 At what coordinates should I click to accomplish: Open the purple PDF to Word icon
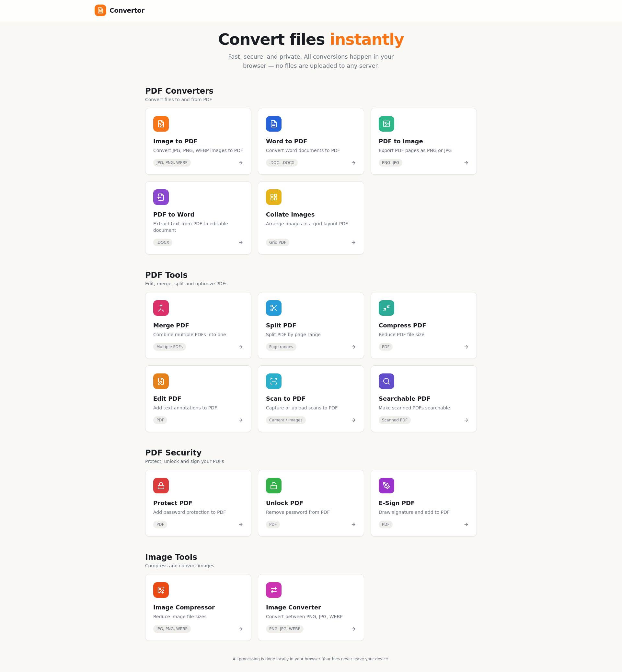pos(161,197)
